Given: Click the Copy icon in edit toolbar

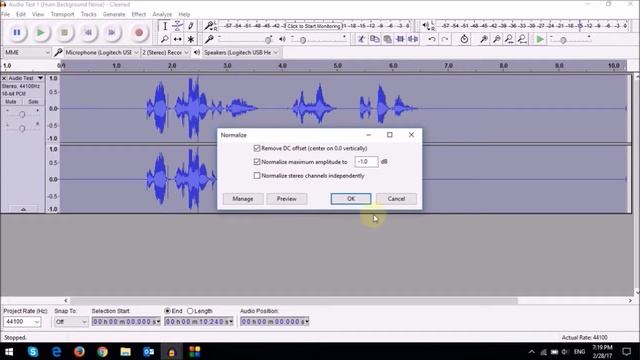Looking at the screenshot, I should pyautogui.click(x=374, y=39).
